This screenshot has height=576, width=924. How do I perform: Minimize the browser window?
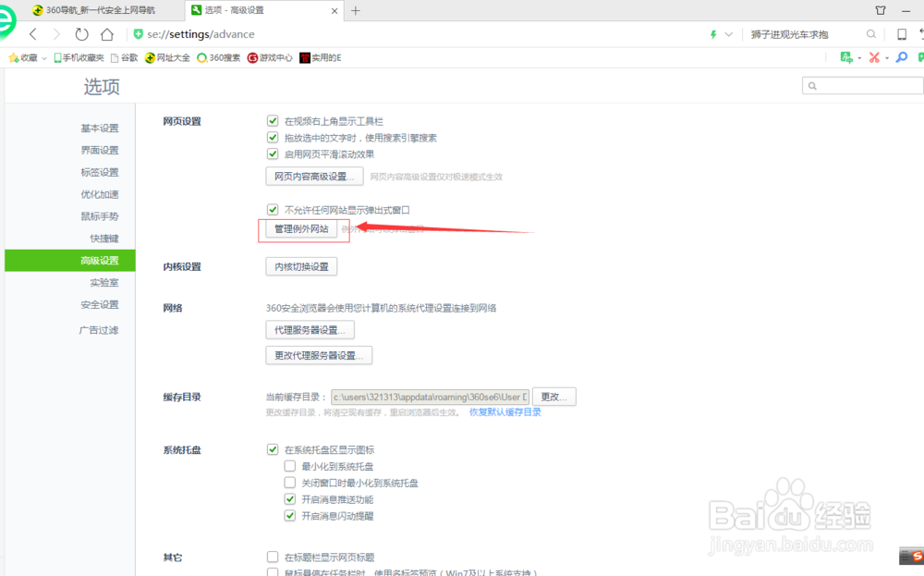(x=906, y=10)
